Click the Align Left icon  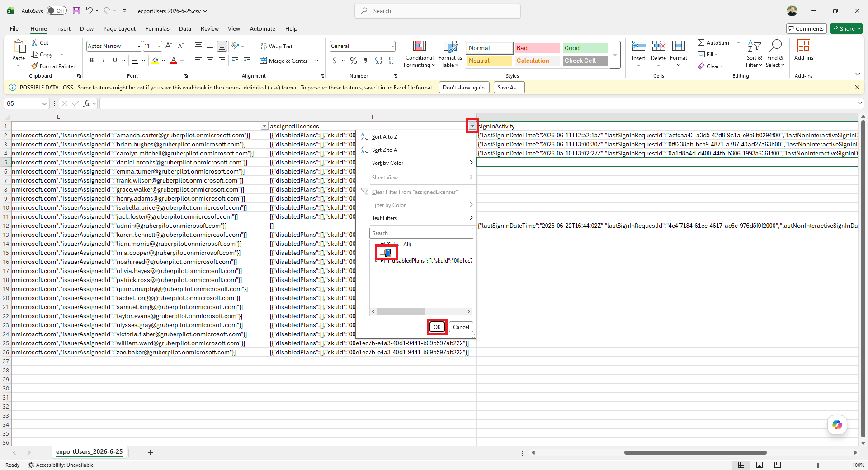pos(198,61)
